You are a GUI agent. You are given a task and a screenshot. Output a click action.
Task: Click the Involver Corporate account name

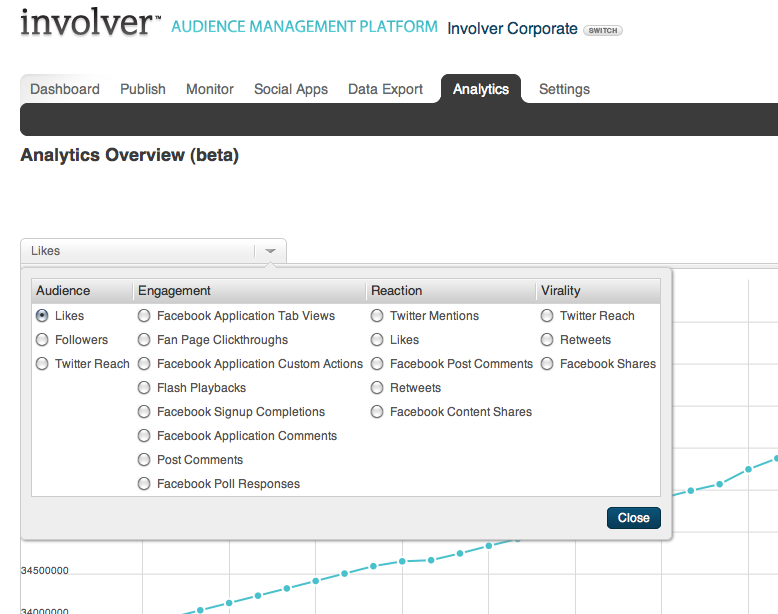(512, 29)
